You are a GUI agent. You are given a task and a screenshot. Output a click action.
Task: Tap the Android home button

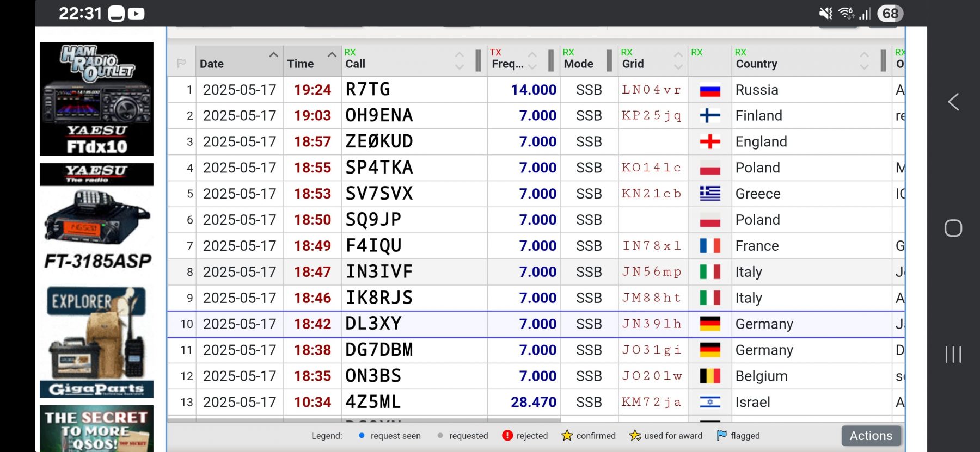click(x=953, y=228)
